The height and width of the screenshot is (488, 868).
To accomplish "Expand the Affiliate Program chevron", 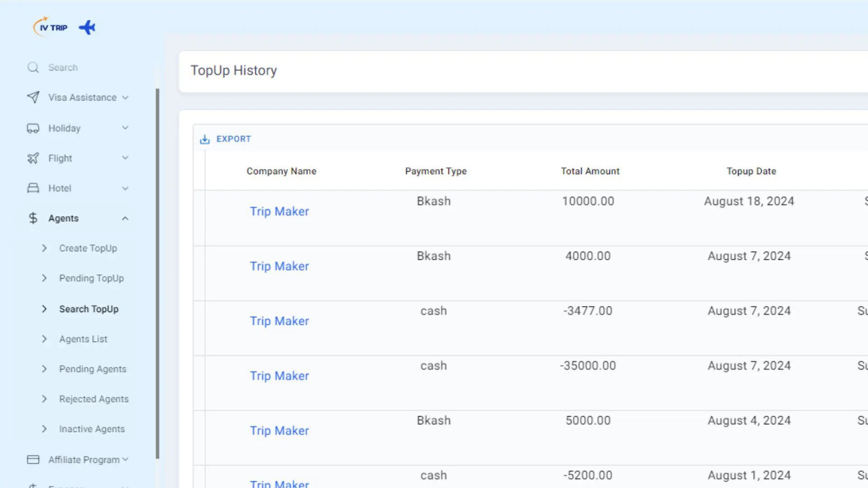I will [125, 460].
